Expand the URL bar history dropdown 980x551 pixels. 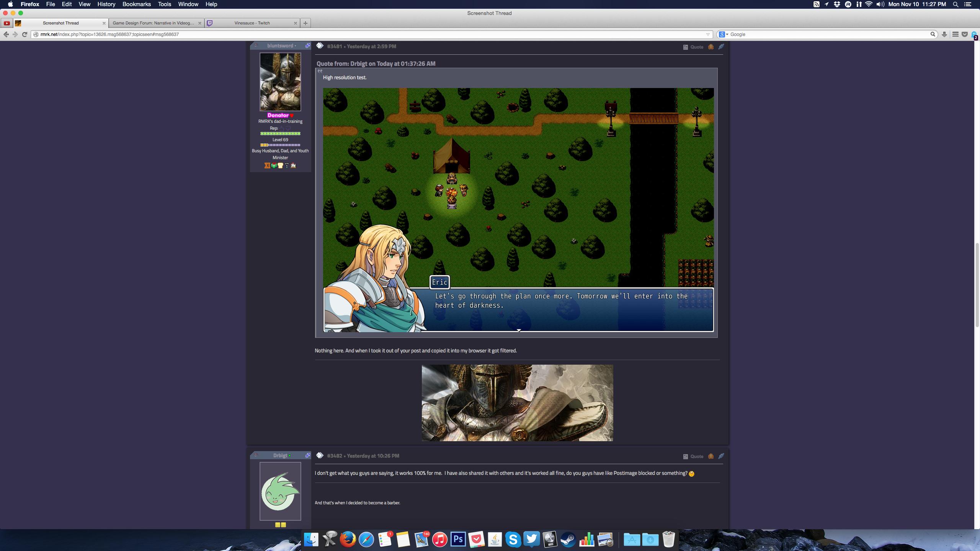pos(708,34)
